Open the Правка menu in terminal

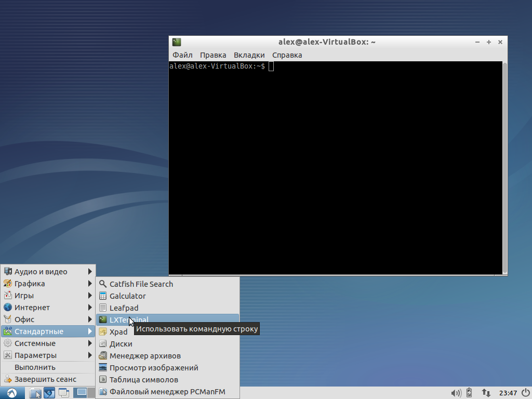213,55
